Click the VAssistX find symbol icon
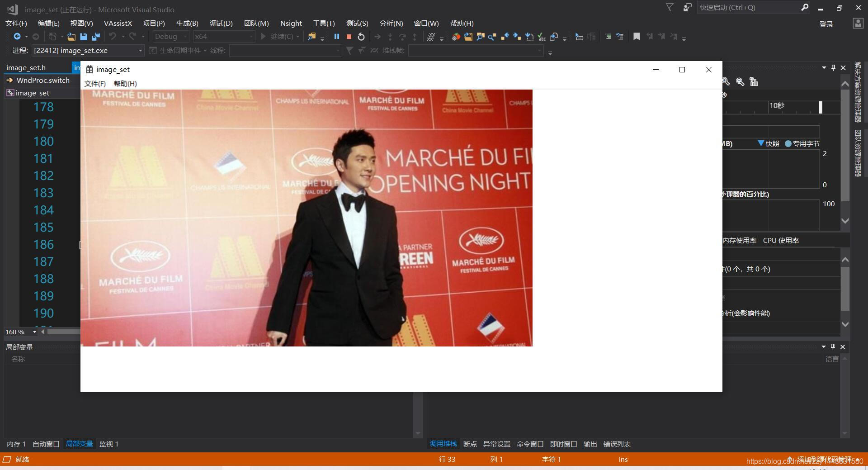Image resolution: width=868 pixels, height=470 pixels. [x=480, y=37]
